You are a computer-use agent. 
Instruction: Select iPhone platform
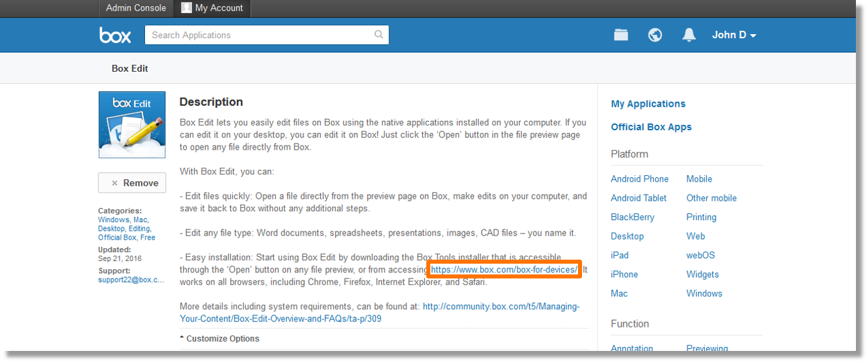coord(624,274)
